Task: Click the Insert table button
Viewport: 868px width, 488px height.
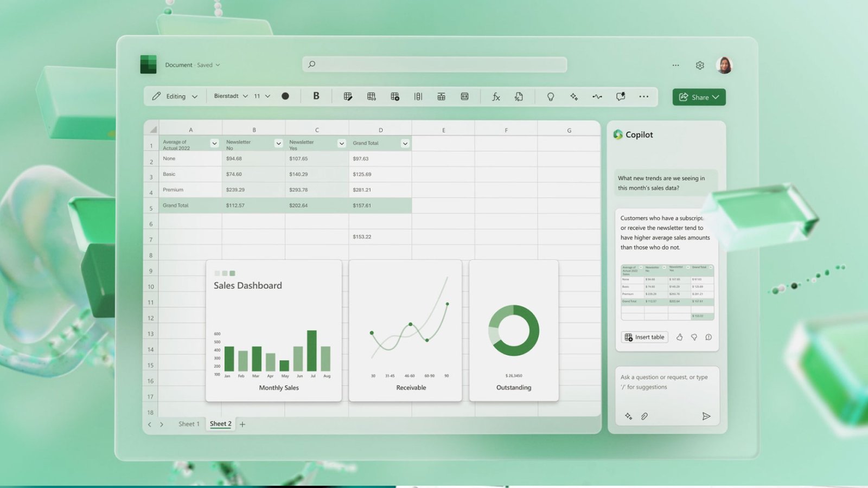Action: (644, 337)
